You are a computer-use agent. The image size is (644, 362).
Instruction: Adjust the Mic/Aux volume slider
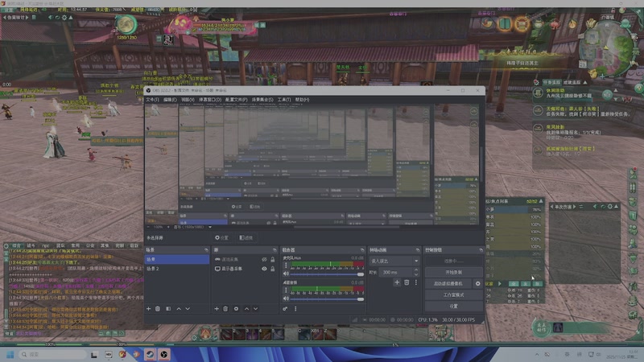(327, 274)
